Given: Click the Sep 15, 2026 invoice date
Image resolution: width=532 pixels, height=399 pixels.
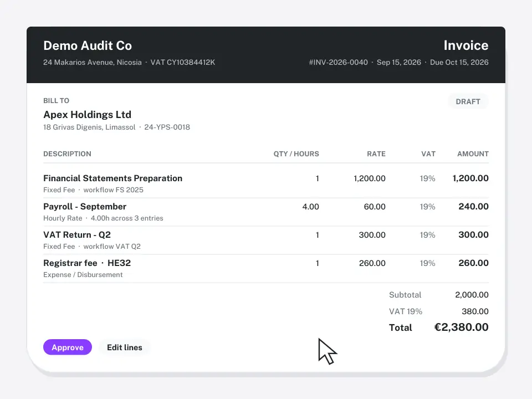Looking at the screenshot, I should tap(398, 63).
